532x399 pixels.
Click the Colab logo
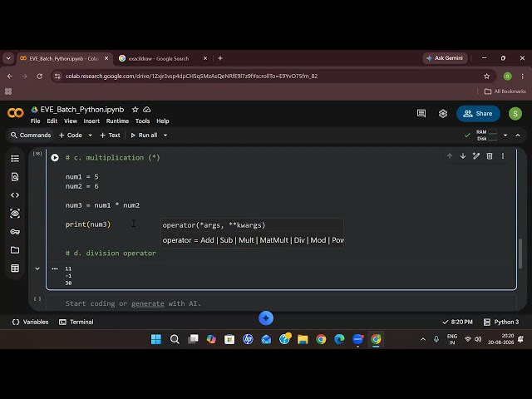(16, 113)
